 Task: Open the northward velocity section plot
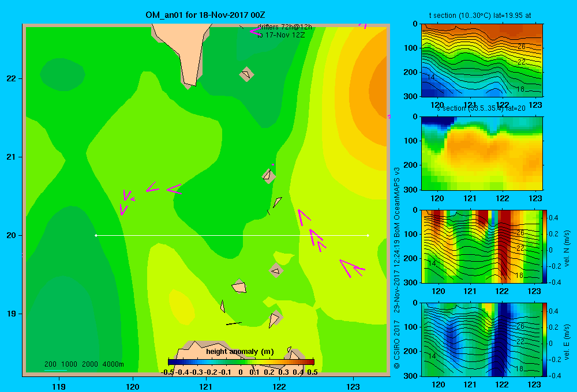[482, 246]
